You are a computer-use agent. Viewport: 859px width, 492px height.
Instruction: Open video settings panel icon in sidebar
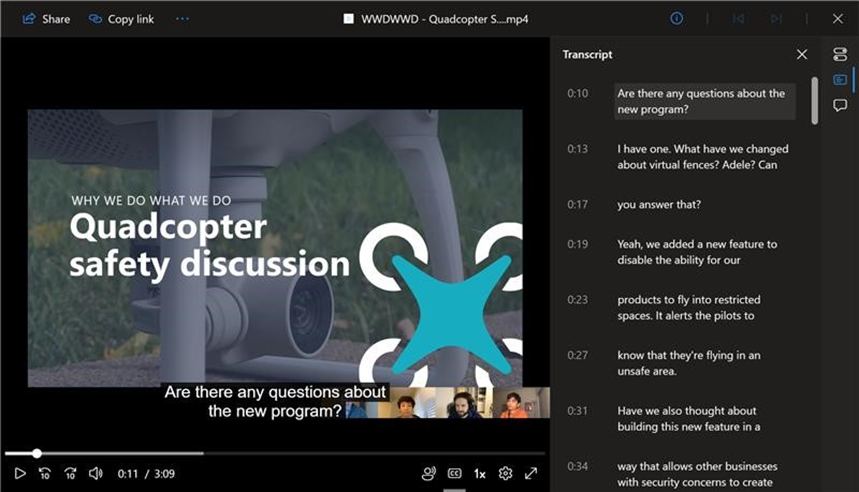840,54
